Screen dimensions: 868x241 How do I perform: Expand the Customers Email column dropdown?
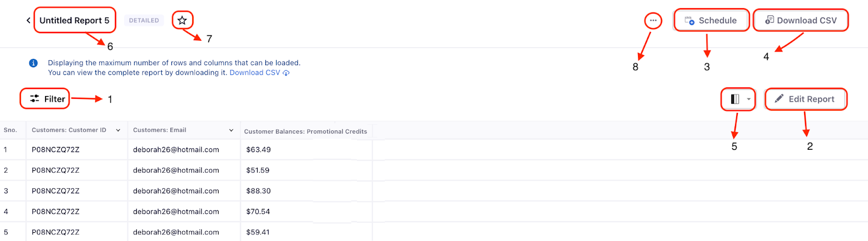[x=231, y=130]
